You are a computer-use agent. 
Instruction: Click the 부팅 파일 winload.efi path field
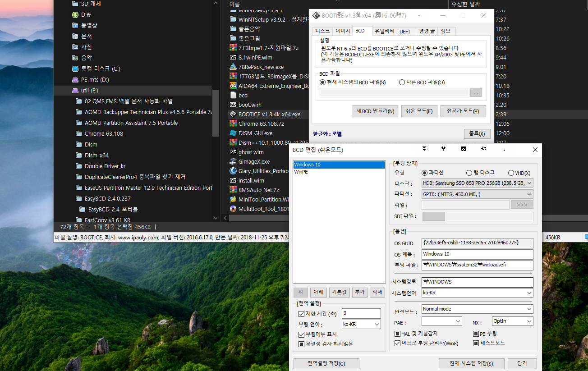tap(477, 265)
